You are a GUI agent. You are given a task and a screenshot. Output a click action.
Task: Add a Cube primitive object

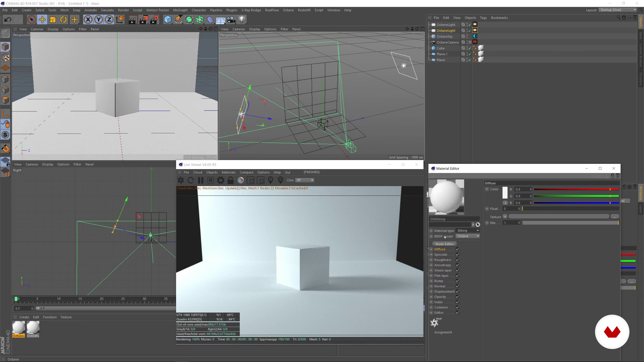168,19
